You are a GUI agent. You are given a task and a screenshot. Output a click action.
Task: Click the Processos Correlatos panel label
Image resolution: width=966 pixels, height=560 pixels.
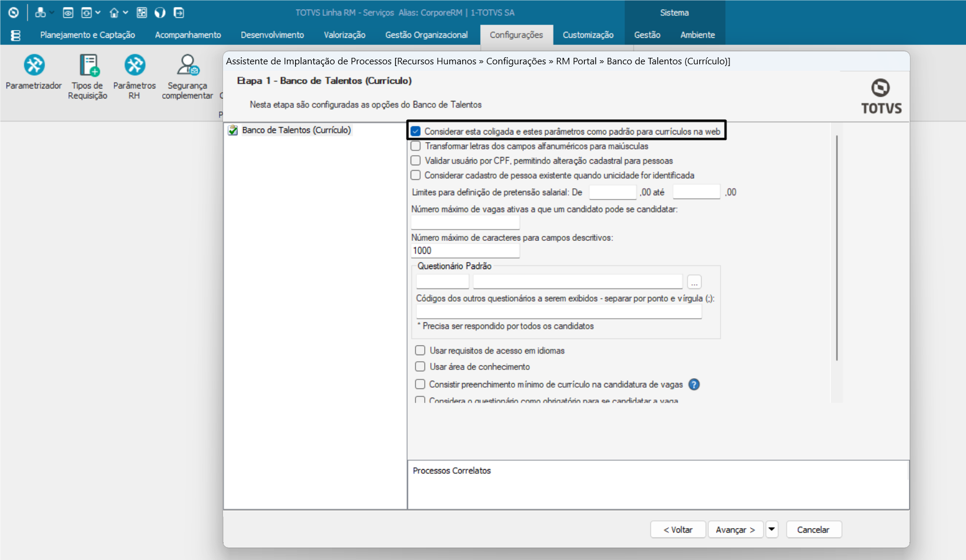451,470
